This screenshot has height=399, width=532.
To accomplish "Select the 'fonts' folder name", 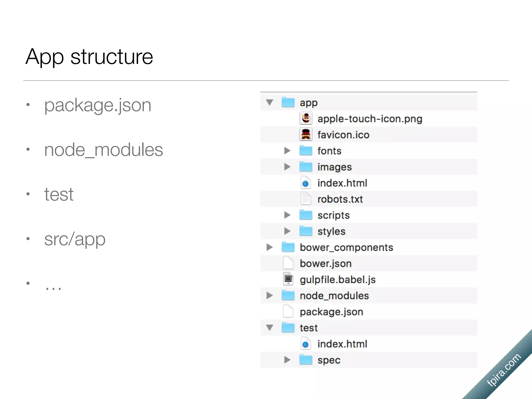I will point(329,151).
